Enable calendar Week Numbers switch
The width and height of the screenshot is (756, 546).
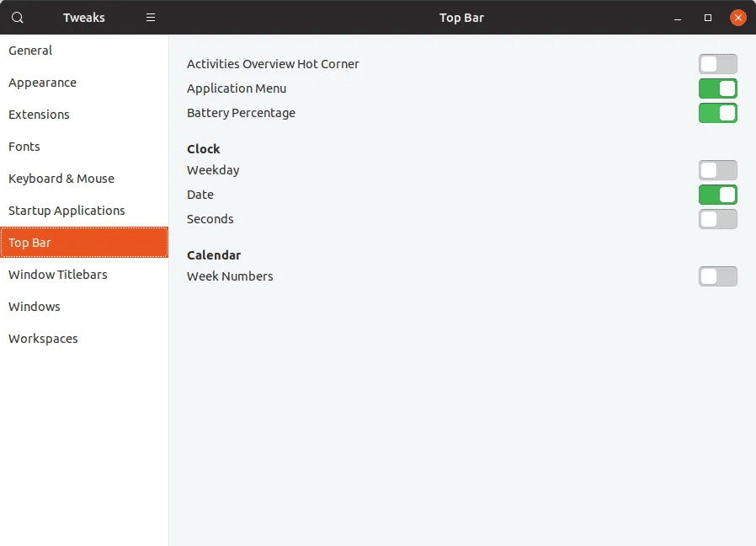pyautogui.click(x=717, y=276)
